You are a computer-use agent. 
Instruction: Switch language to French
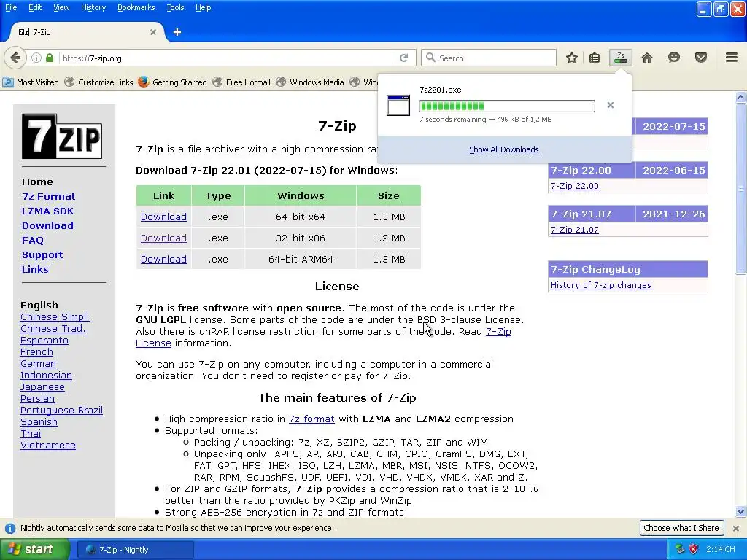[x=36, y=352]
